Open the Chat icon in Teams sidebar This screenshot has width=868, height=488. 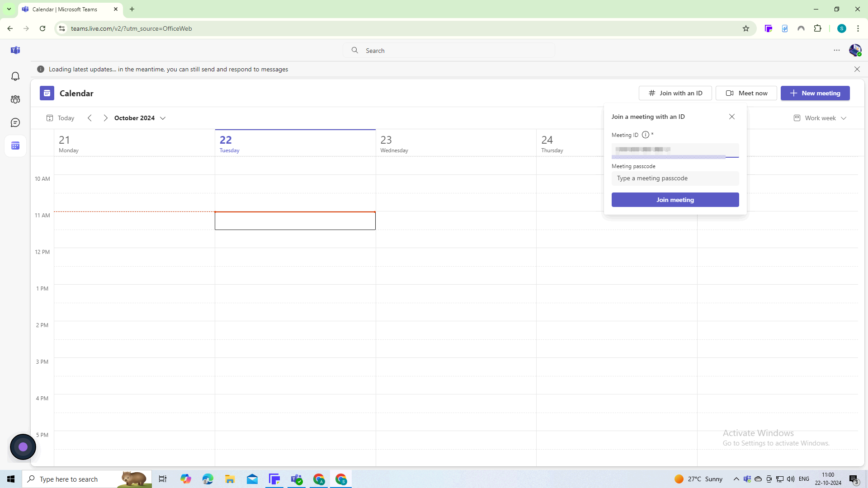pyautogui.click(x=15, y=122)
